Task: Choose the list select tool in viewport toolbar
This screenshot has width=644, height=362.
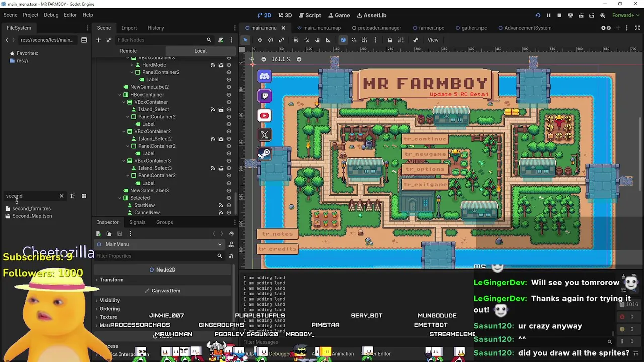Action: pos(296,40)
